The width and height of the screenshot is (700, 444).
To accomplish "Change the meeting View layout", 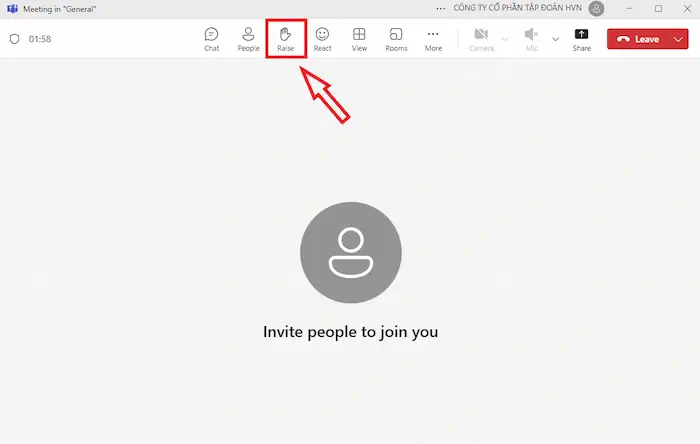I will pos(359,39).
